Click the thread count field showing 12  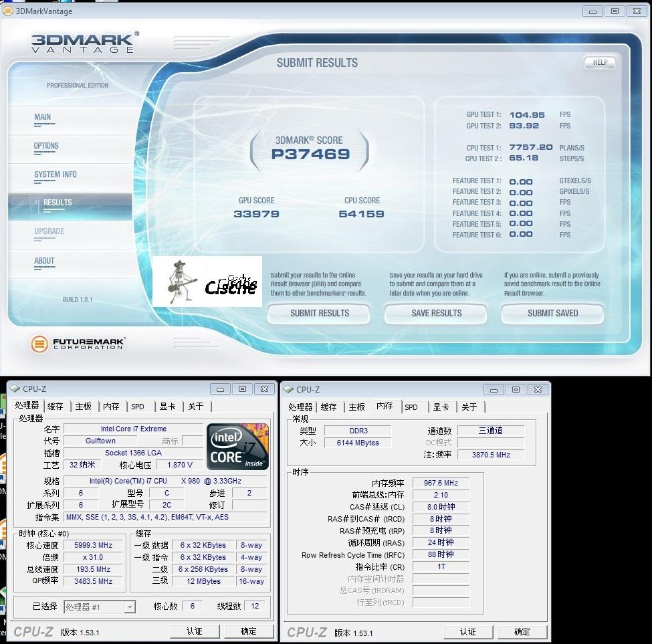click(255, 606)
